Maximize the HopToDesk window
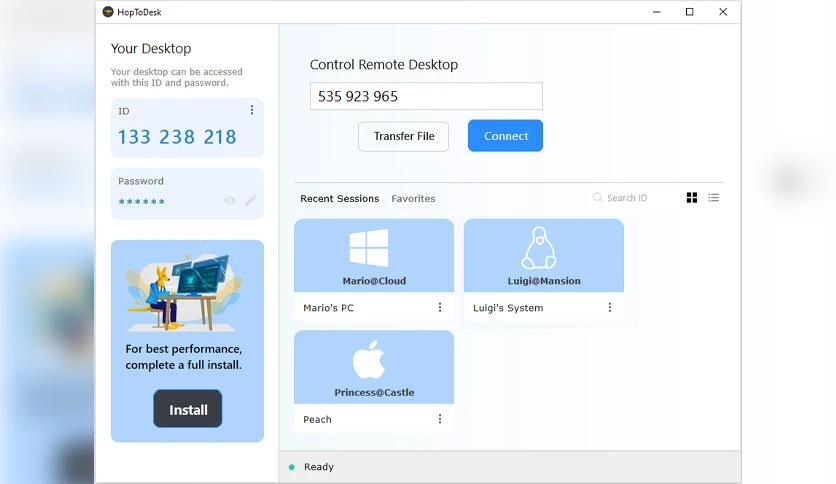The height and width of the screenshot is (484, 836). [689, 12]
